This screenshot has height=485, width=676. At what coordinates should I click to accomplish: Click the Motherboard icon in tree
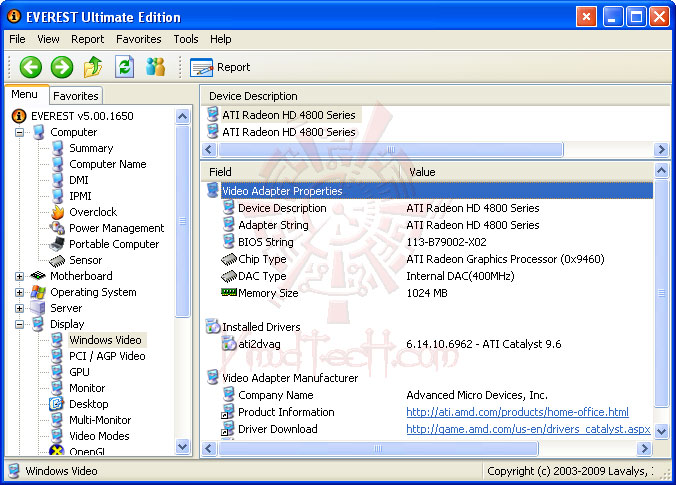[x=38, y=276]
